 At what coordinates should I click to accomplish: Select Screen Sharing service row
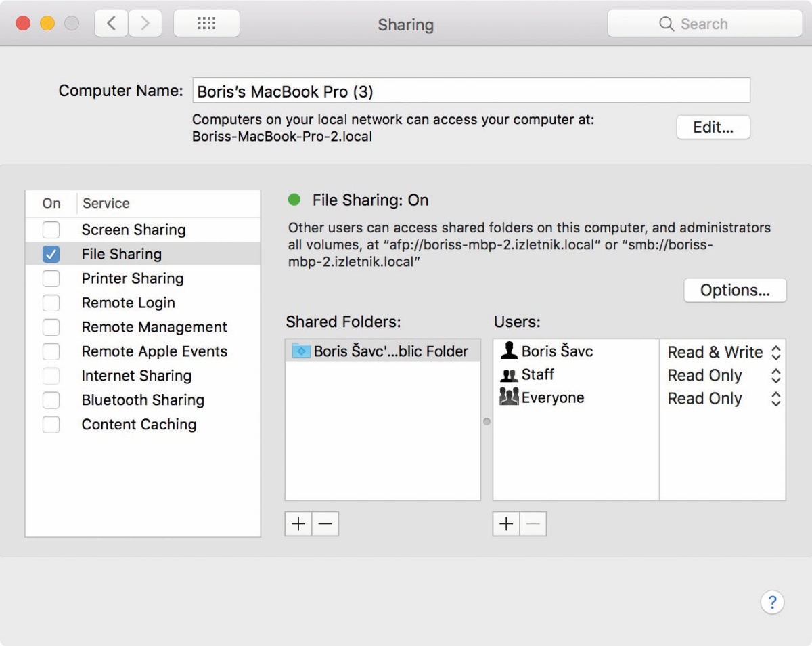pyautogui.click(x=143, y=230)
